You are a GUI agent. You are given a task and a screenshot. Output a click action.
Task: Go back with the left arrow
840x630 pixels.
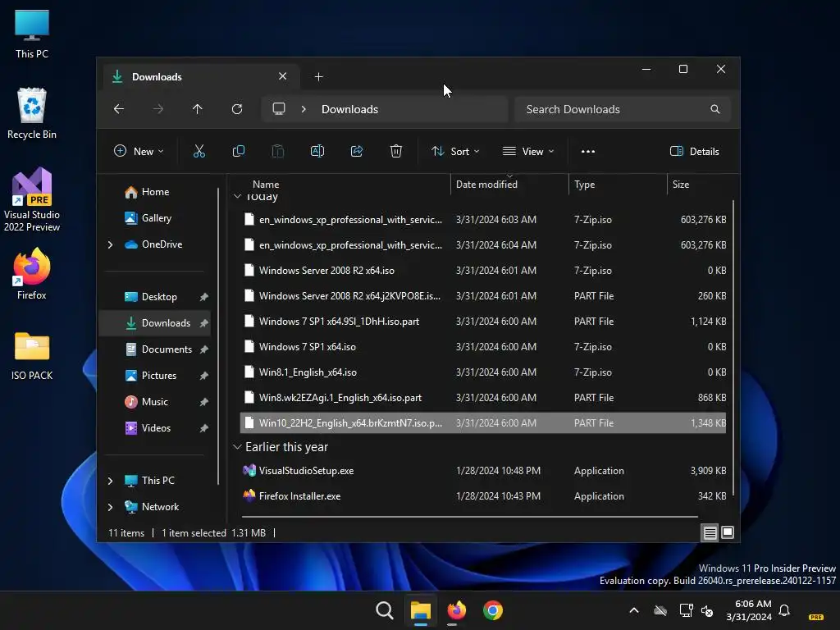[x=119, y=109]
